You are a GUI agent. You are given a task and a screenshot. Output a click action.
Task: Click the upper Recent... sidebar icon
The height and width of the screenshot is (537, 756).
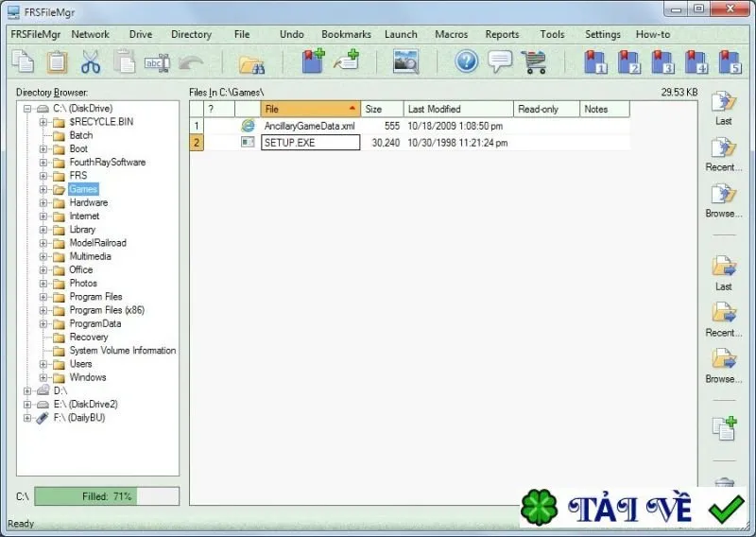click(724, 148)
